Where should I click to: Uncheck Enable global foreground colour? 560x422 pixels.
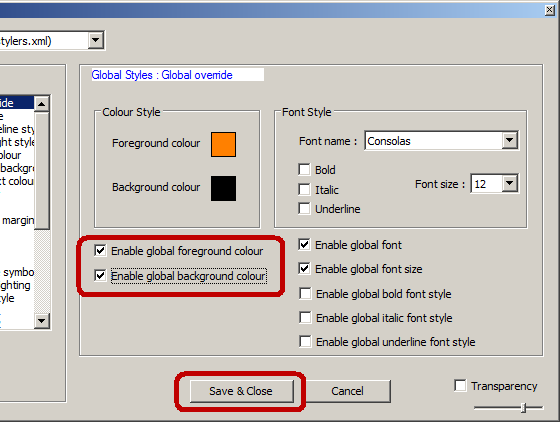100,251
